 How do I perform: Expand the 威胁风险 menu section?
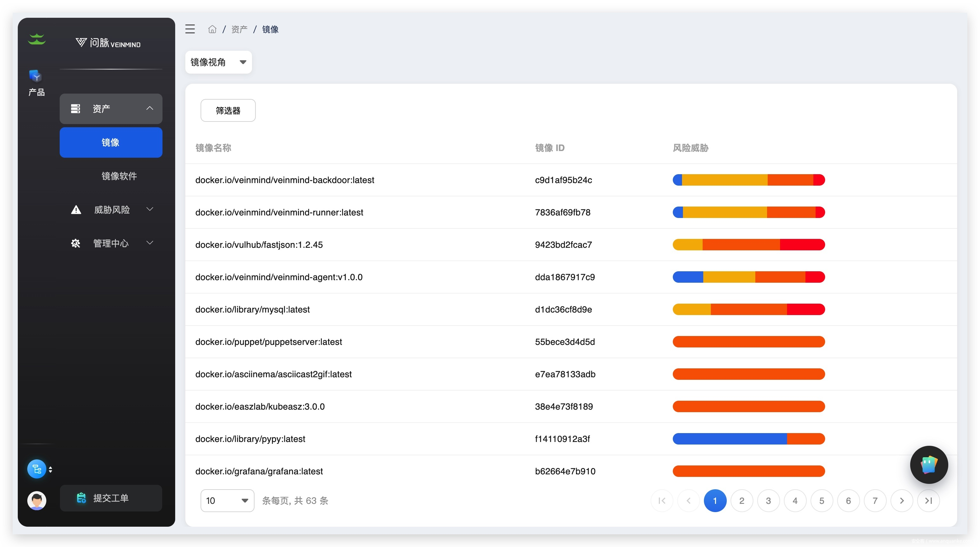click(x=111, y=210)
